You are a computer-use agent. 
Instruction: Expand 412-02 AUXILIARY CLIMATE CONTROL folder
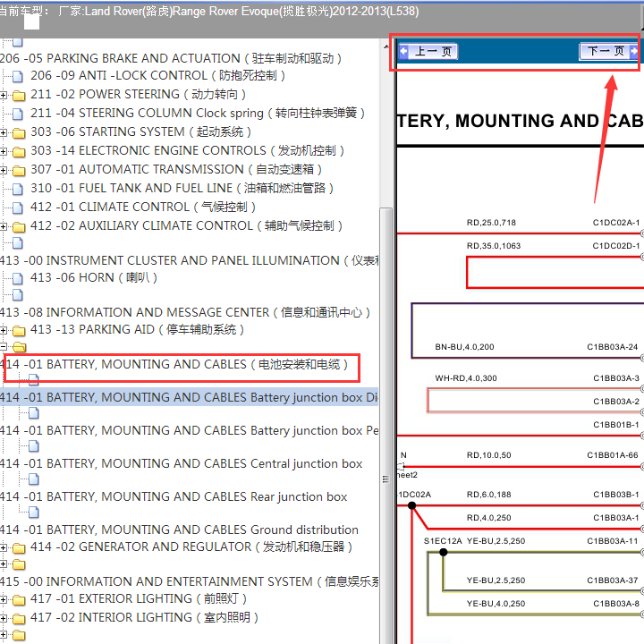coord(4,226)
